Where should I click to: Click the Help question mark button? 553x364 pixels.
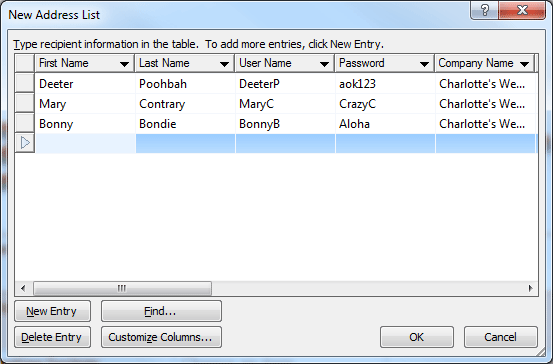tap(485, 10)
